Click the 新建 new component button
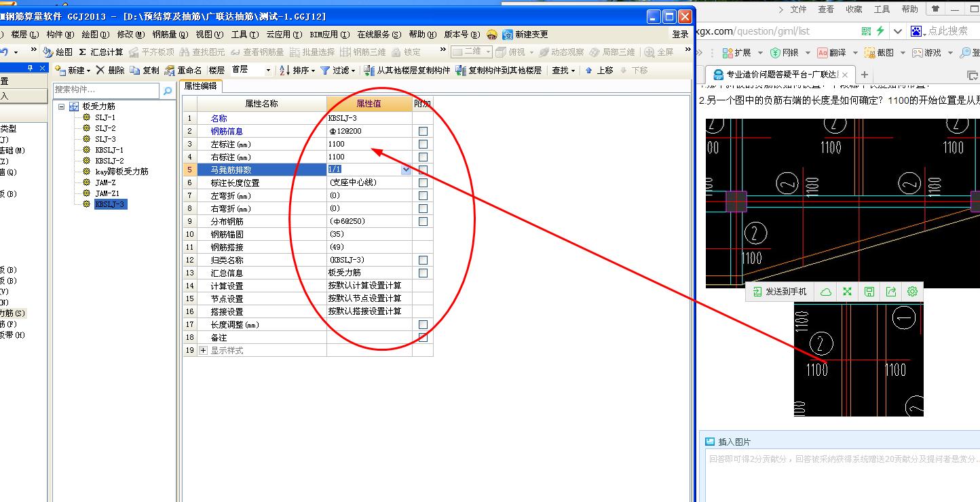 (72, 70)
